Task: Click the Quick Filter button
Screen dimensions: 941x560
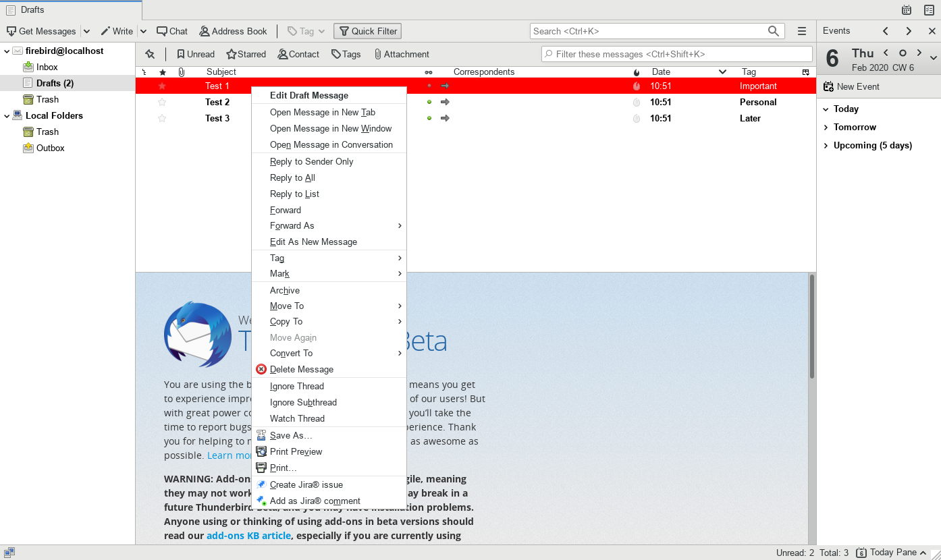Action: pyautogui.click(x=368, y=31)
